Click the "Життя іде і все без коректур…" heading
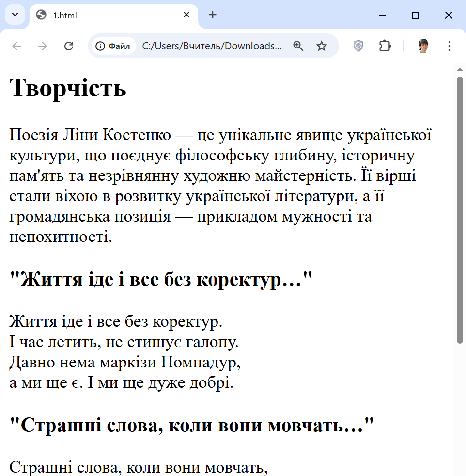This screenshot has width=466, height=476. (161, 280)
